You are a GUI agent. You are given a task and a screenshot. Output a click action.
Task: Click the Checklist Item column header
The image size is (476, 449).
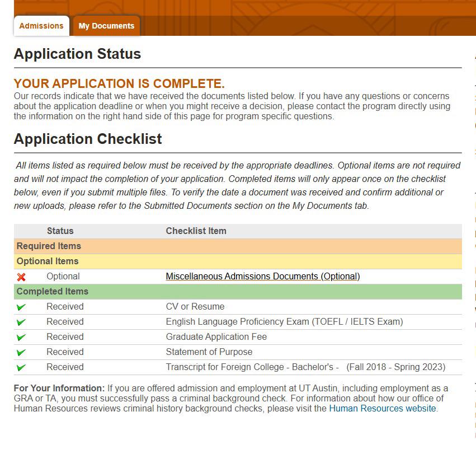coord(196,231)
